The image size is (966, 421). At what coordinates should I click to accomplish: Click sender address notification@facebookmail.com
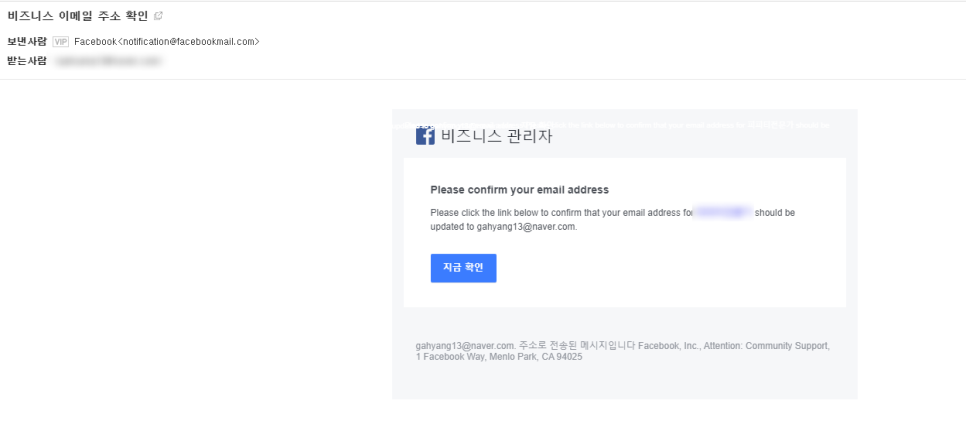pyautogui.click(x=188, y=42)
